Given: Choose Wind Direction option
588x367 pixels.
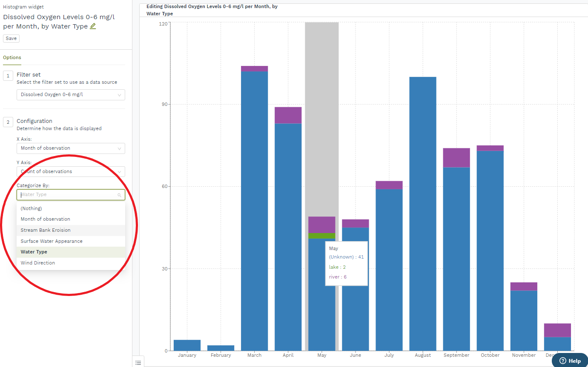Looking at the screenshot, I should pyautogui.click(x=38, y=263).
